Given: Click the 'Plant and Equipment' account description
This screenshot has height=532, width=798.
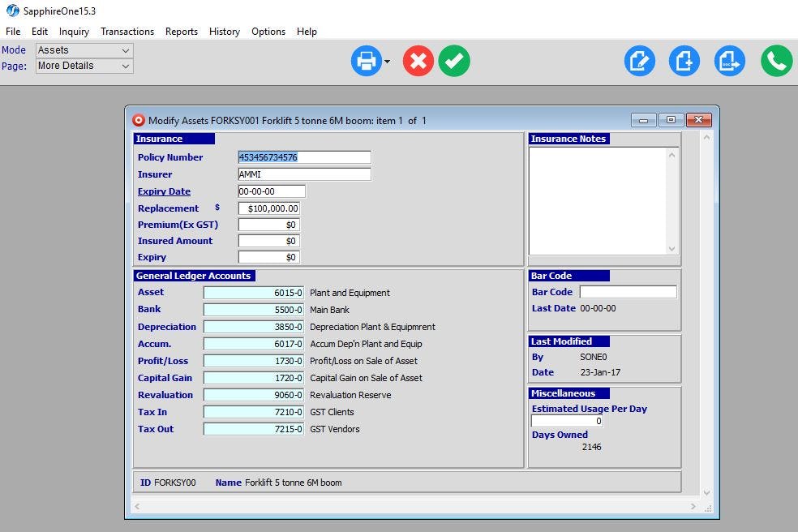Looking at the screenshot, I should pyautogui.click(x=350, y=293).
